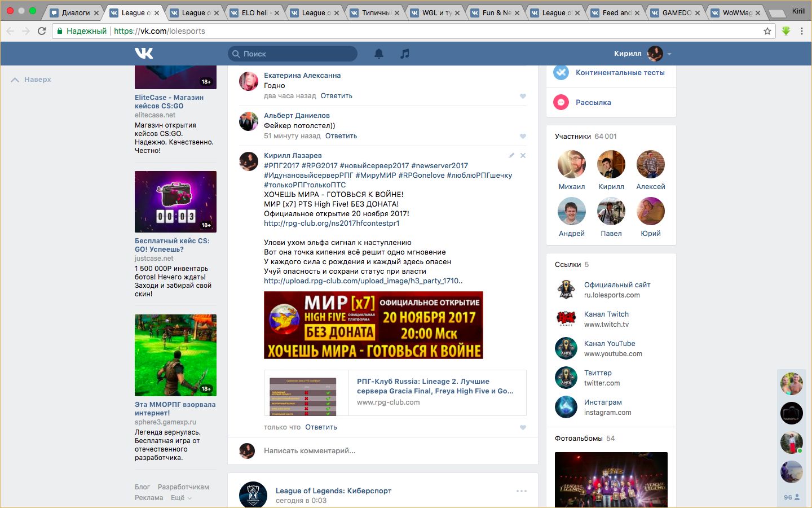812x508 pixels.
Task: Like Екатерина Алексанна's comment
Action: point(523,96)
